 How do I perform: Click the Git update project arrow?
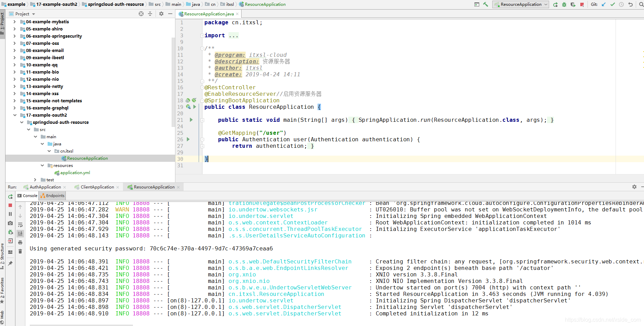[604, 4]
